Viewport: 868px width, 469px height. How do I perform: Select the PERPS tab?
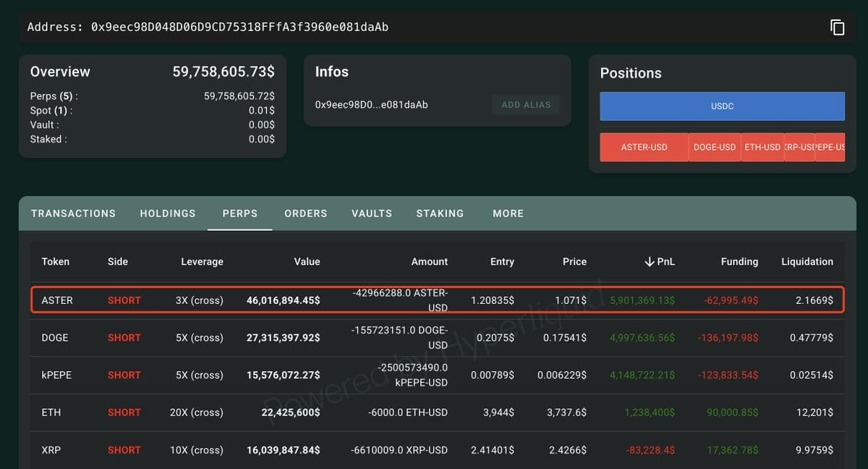click(240, 214)
